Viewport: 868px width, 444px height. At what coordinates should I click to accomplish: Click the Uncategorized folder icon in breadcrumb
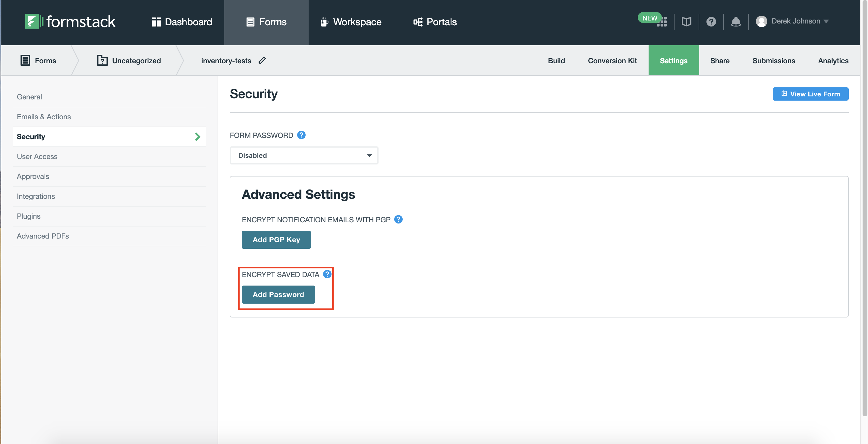click(102, 60)
